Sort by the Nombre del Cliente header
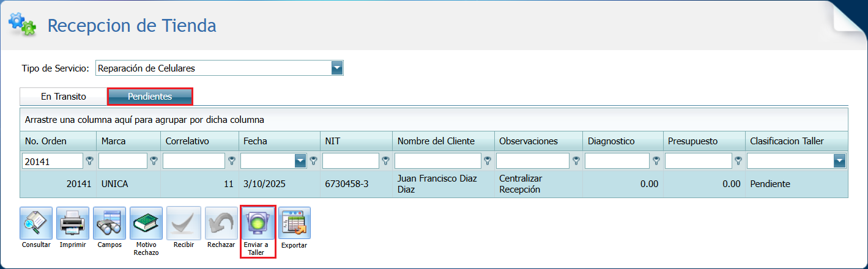This screenshot has width=868, height=269. click(443, 141)
